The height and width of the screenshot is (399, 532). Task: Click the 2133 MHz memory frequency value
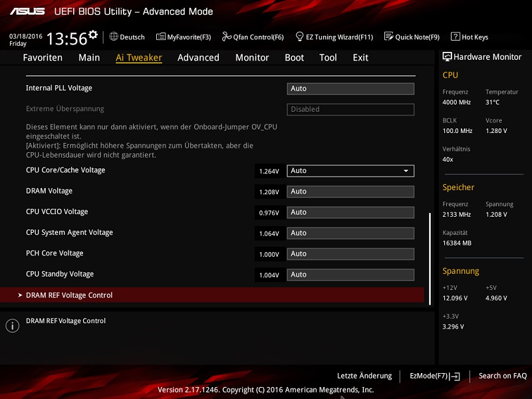coord(457,214)
